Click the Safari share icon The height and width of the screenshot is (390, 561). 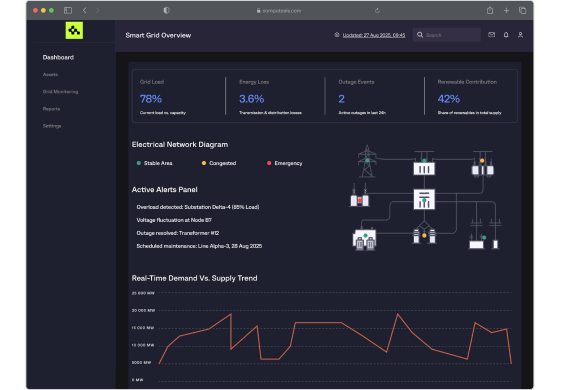point(490,10)
